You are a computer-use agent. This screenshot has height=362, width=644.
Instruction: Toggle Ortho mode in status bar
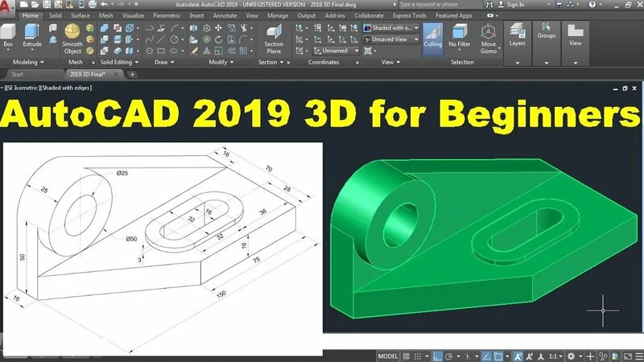[437, 356]
